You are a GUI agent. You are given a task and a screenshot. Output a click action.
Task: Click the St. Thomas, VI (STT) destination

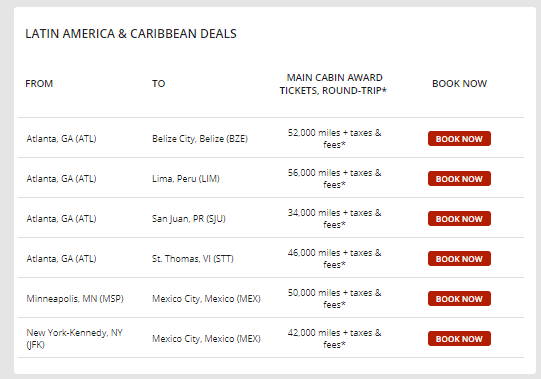(193, 259)
